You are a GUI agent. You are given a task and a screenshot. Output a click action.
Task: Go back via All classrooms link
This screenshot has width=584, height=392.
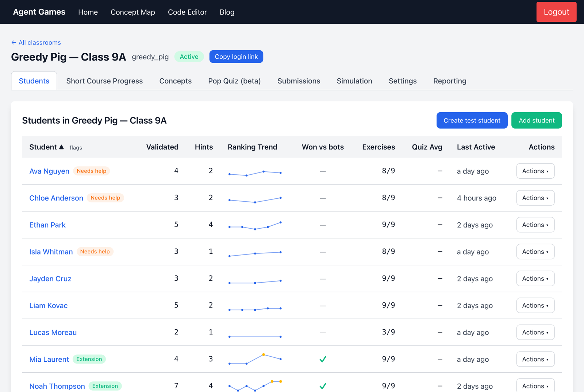point(36,43)
